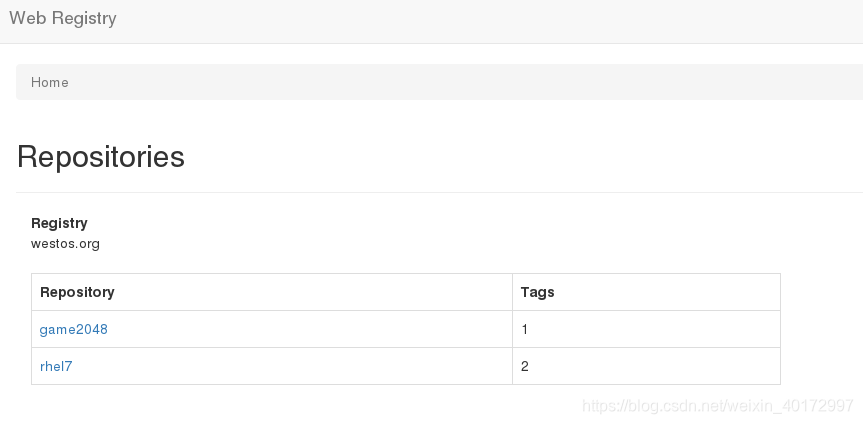Click the Repository column header
863x424 pixels.
[77, 292]
